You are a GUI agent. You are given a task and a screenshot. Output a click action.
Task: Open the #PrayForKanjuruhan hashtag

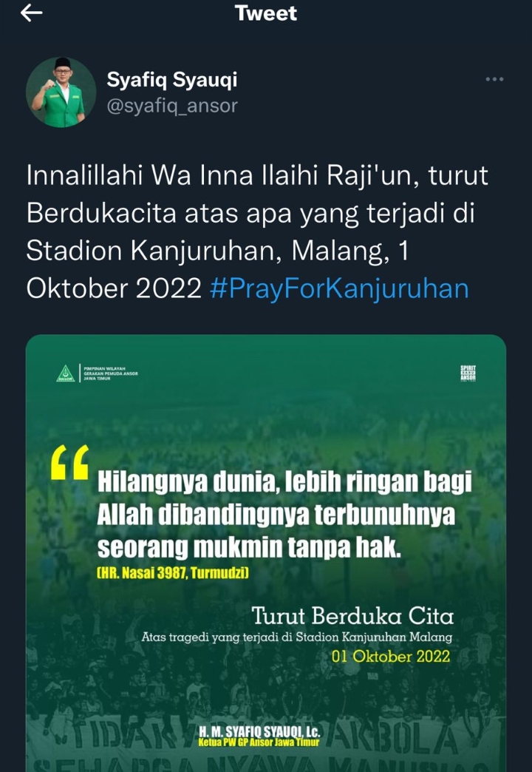pyautogui.click(x=339, y=288)
